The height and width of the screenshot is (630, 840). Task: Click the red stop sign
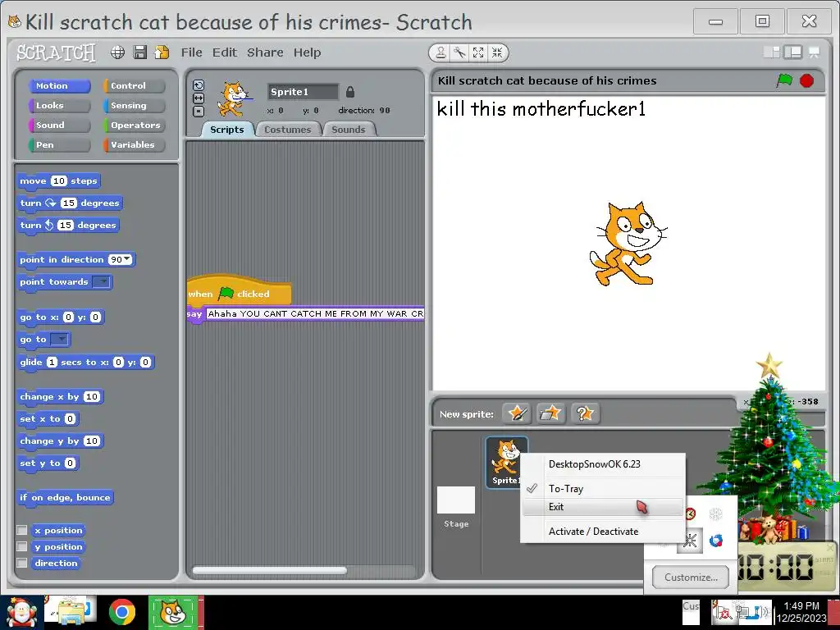coord(807,80)
